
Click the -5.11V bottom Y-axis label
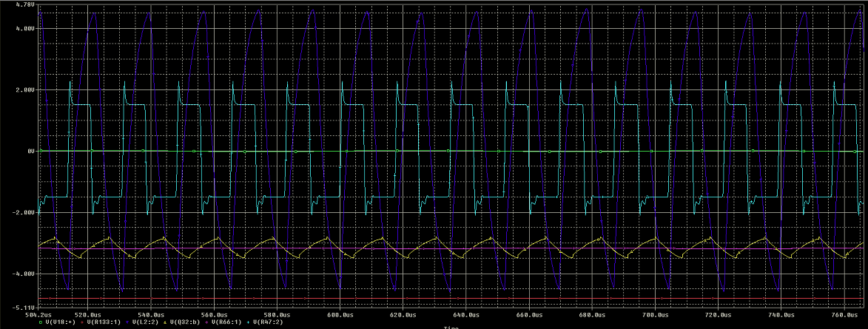24,308
